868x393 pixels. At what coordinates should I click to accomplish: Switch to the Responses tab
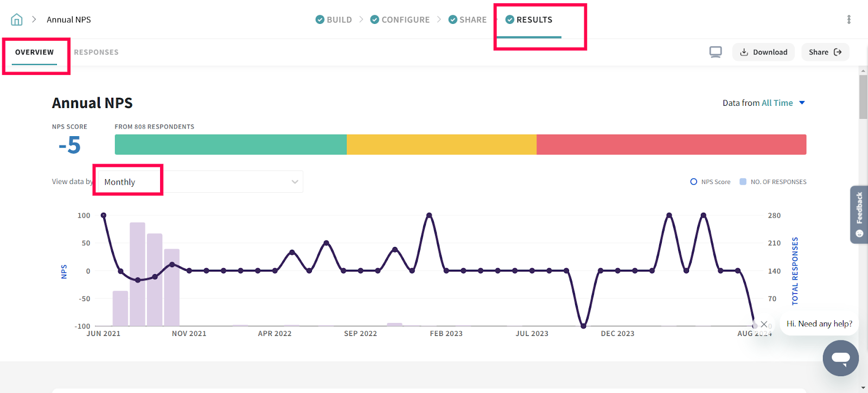pyautogui.click(x=96, y=52)
